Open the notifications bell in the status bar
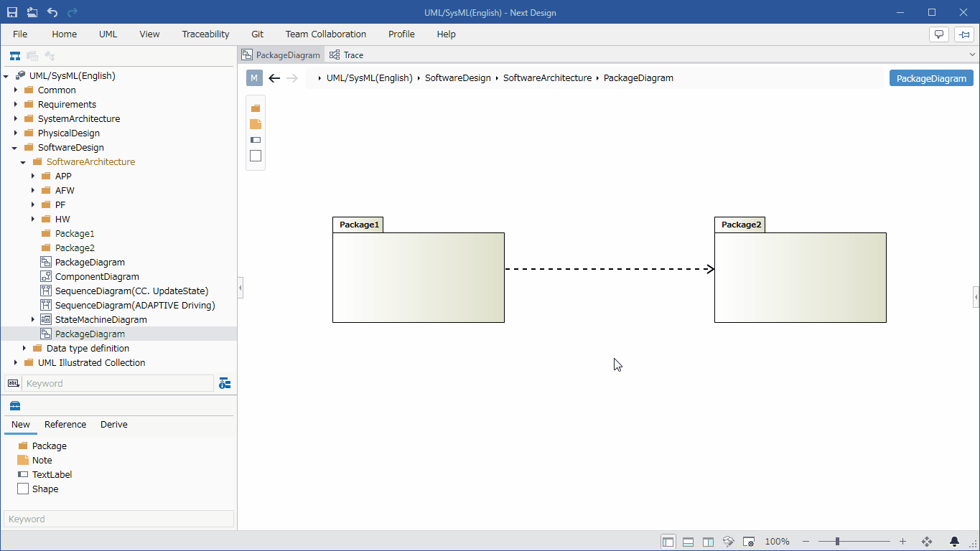980x551 pixels. pos(955,542)
